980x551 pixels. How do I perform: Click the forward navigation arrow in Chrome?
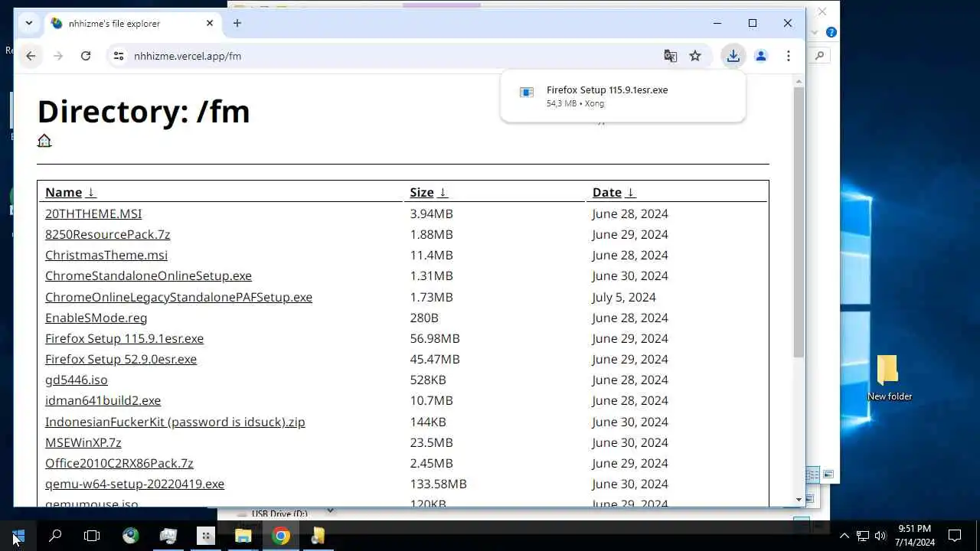58,56
